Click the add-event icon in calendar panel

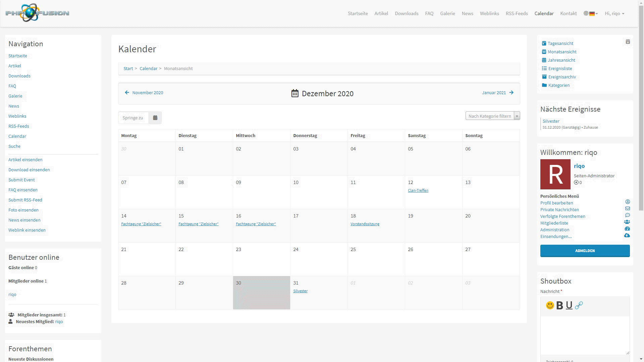pos(628,42)
